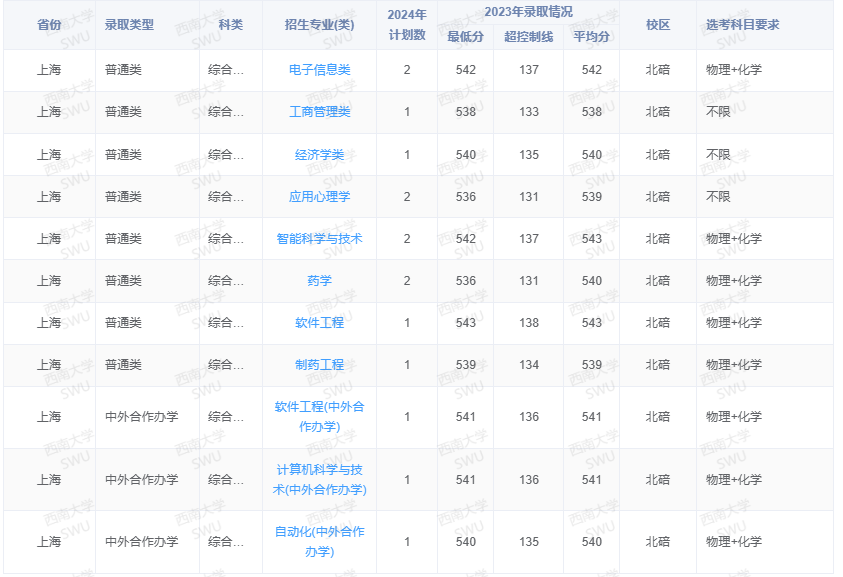Click the 2024年计划数 column header

tap(405, 23)
